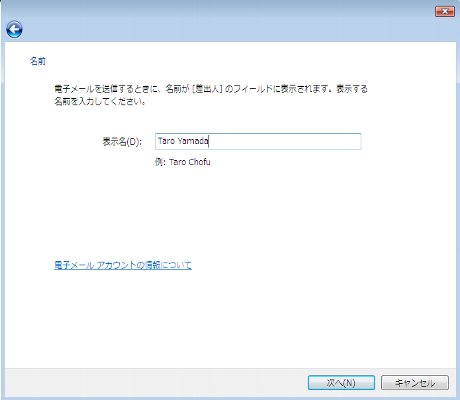Viewport: 460px width, 400px height.
Task: Place cursor on typed text Taro Yamada
Action: coord(183,141)
